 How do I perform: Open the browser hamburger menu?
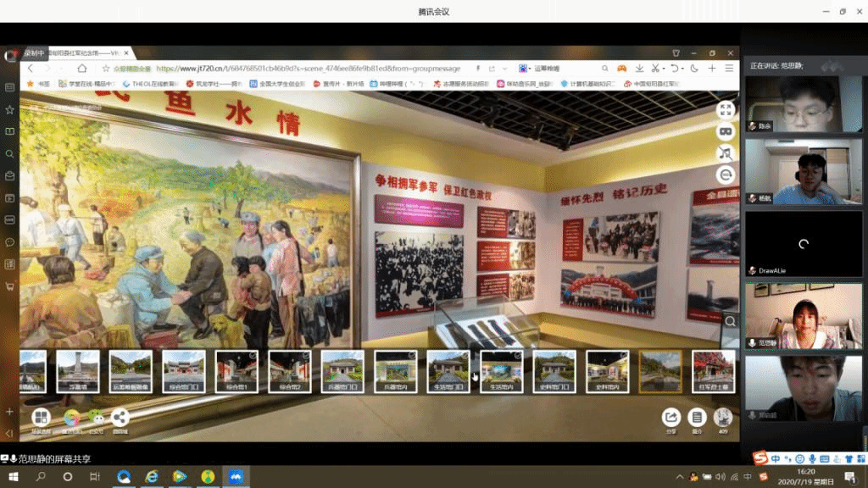(729, 69)
